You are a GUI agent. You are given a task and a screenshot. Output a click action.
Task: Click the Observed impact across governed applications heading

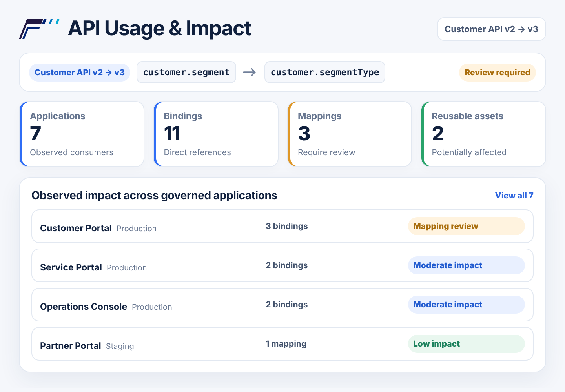(x=155, y=196)
